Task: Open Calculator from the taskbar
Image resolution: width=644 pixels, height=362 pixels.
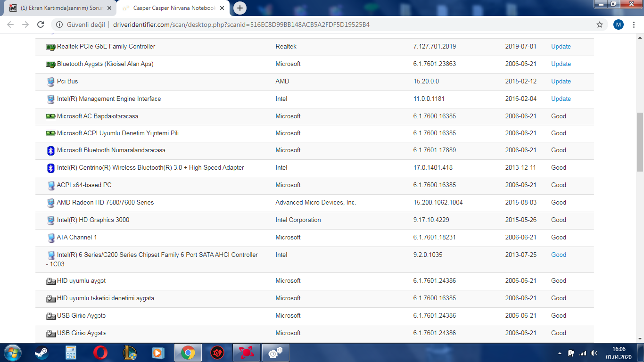Action: [71, 353]
